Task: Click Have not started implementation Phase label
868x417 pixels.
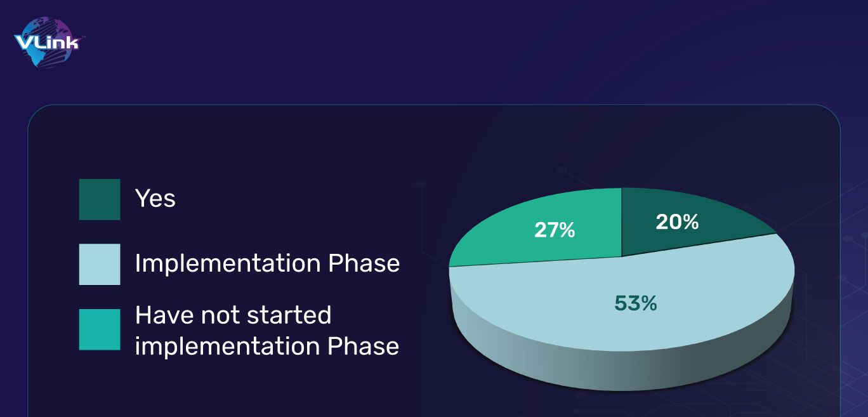Action: tap(267, 330)
